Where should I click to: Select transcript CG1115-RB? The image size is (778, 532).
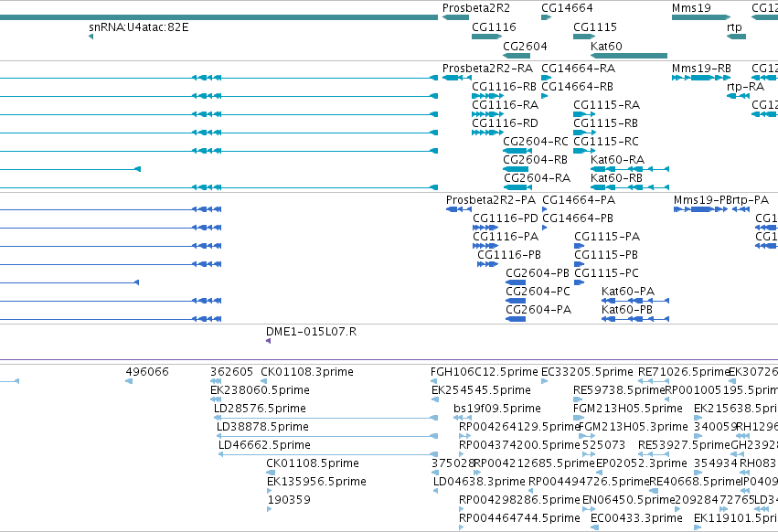[x=605, y=123]
